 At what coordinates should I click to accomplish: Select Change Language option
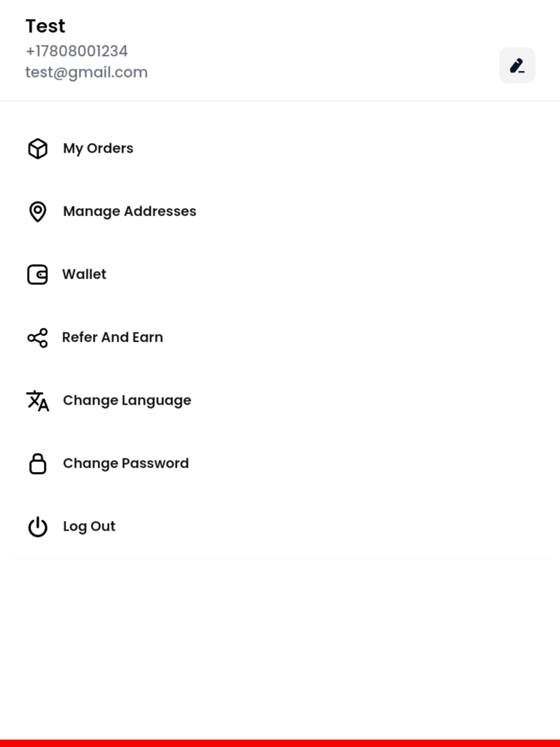pos(280,401)
